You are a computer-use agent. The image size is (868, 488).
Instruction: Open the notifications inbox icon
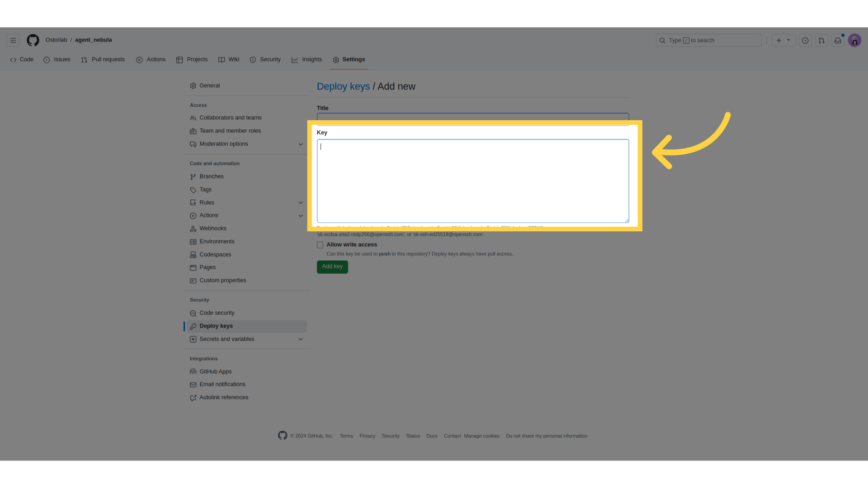click(x=838, y=40)
